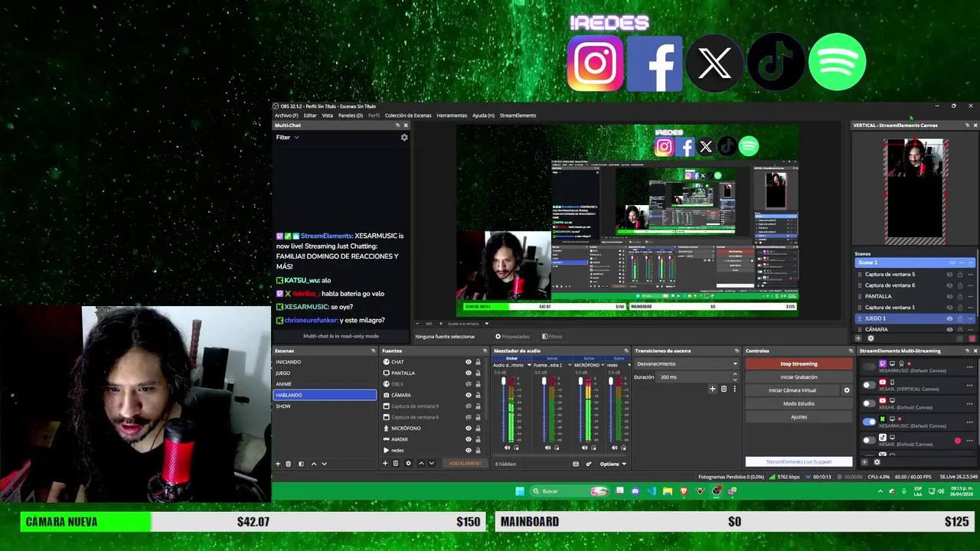Mute the MICRÓFONO audio channel
Screen dimensions: 980x551
[585, 448]
